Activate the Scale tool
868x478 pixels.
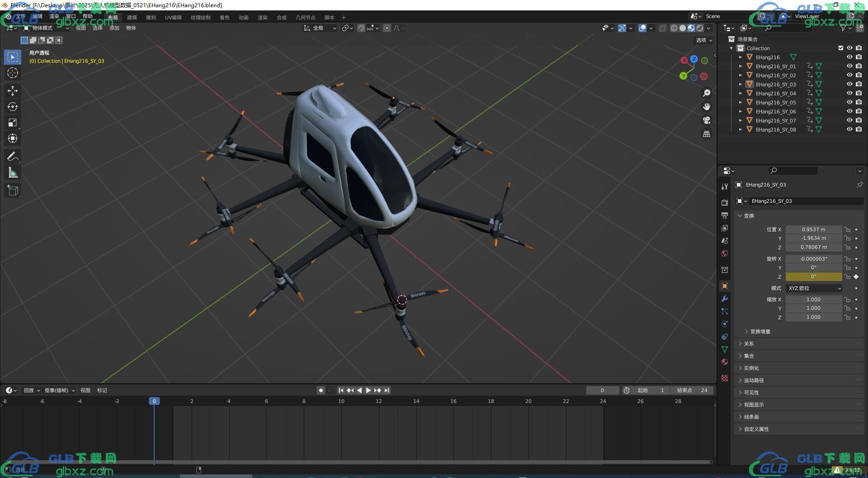pyautogui.click(x=13, y=122)
